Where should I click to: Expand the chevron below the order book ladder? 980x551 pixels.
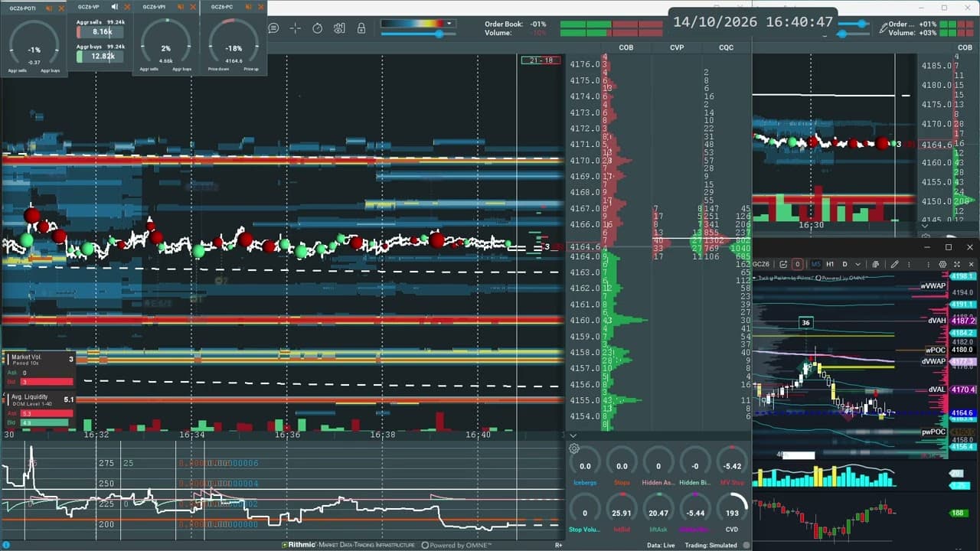pyautogui.click(x=573, y=435)
